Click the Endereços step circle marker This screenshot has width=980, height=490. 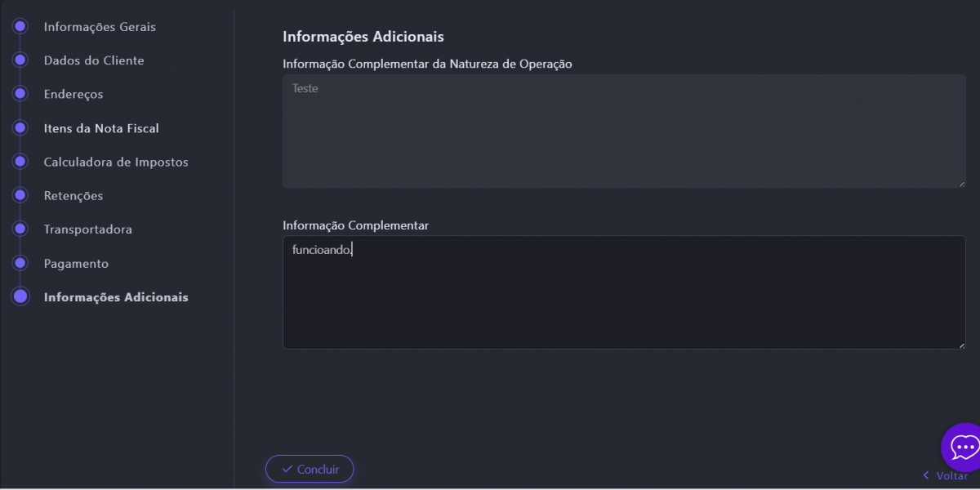pyautogui.click(x=20, y=94)
